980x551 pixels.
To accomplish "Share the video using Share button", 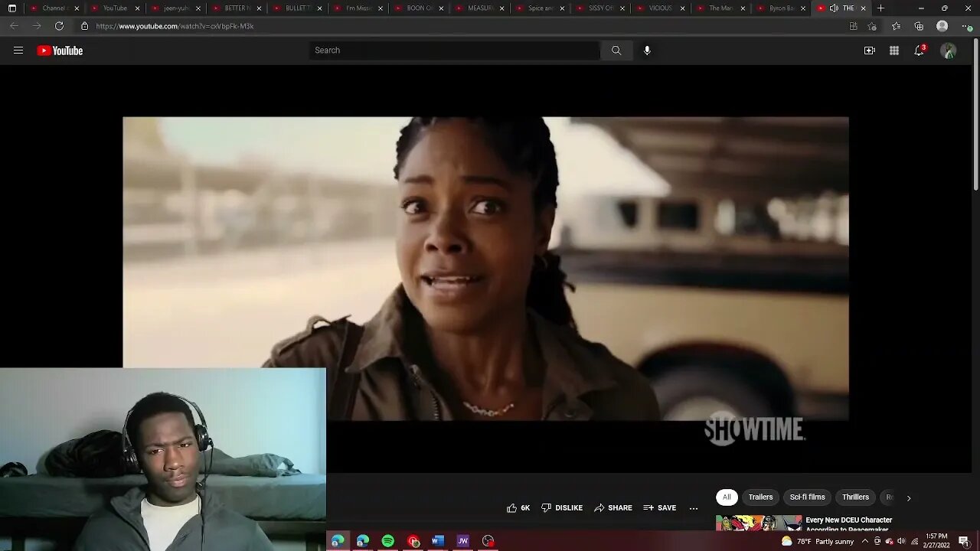I will click(x=613, y=508).
